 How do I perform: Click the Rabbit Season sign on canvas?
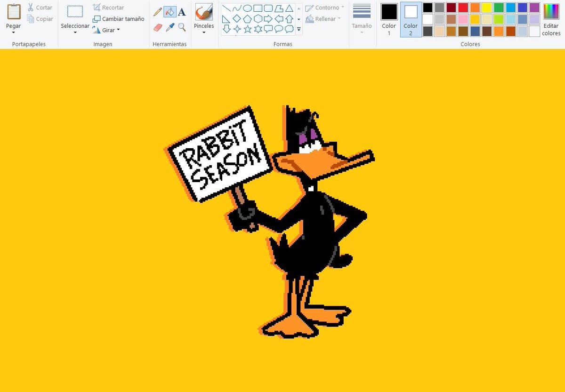[x=220, y=155]
